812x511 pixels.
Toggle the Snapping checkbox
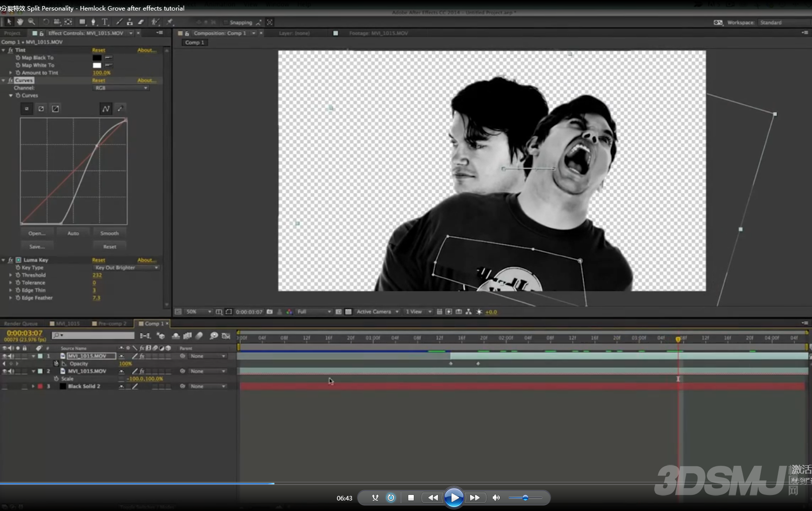point(226,23)
